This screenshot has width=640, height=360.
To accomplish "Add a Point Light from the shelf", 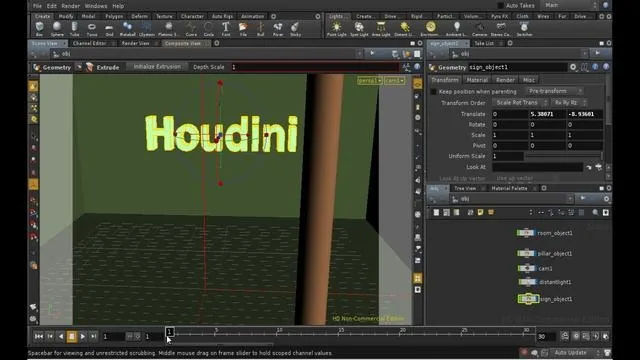I will pos(337,29).
